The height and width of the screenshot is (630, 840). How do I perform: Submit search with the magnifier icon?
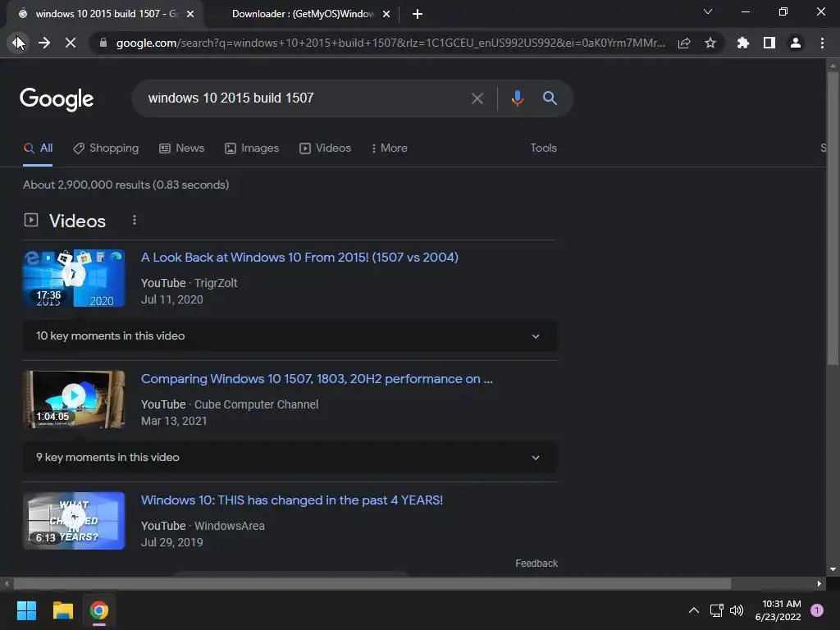click(x=550, y=98)
